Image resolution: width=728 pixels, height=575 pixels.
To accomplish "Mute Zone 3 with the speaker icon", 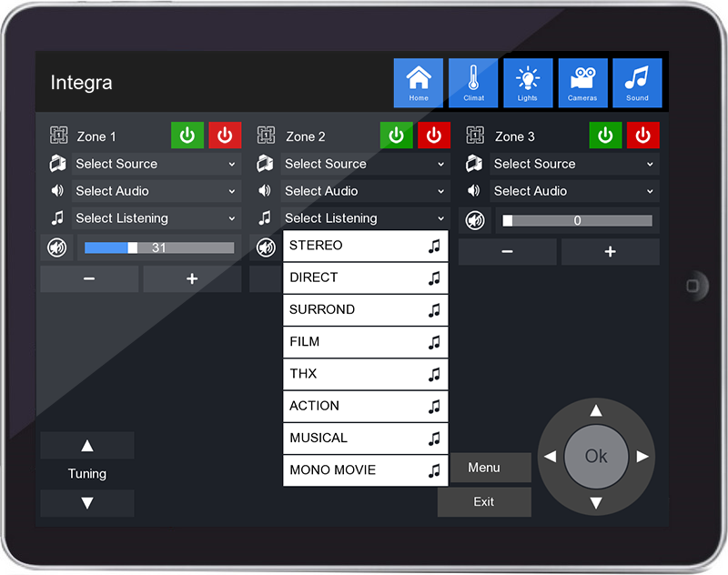I will coord(474,220).
